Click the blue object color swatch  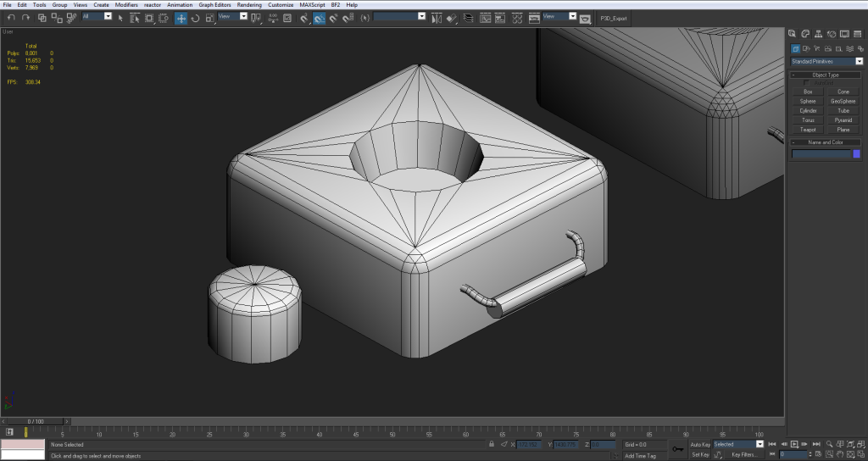[x=856, y=153]
